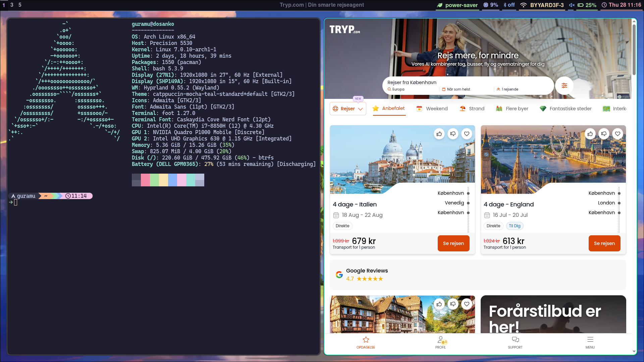Open the Forårstilbud er her promo card
This screenshot has width=644, height=362.
pos(553,314)
